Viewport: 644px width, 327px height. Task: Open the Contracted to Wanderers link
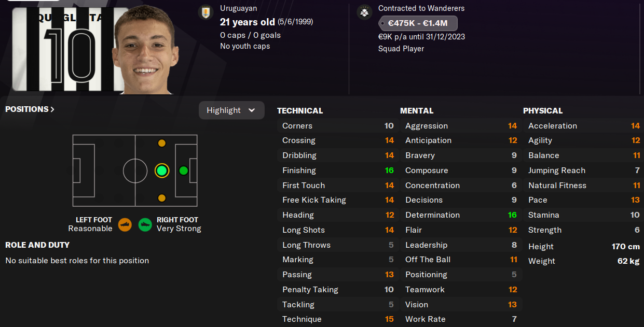point(421,8)
